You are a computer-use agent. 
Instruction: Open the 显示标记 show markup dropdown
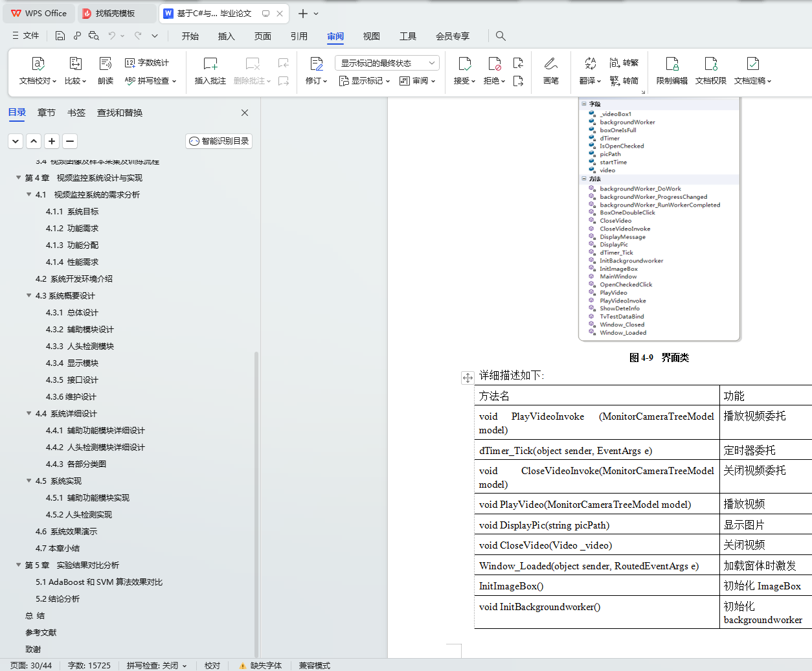point(365,81)
